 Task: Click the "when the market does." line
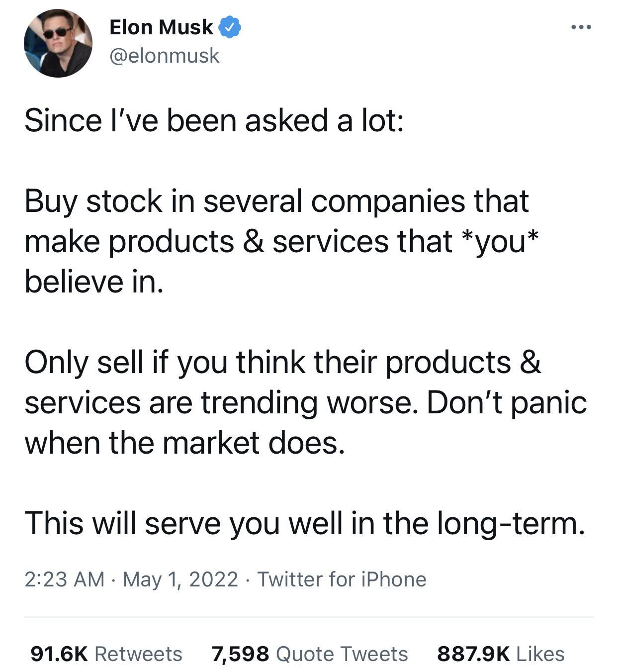point(184,443)
